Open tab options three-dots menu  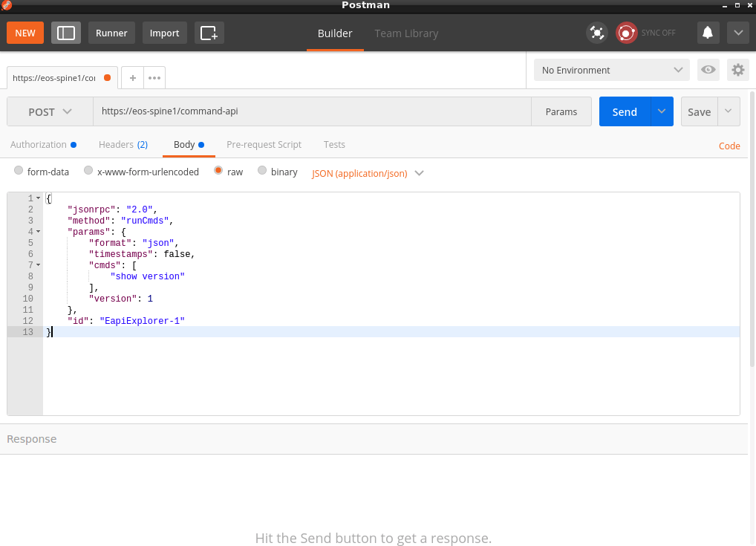click(x=154, y=77)
